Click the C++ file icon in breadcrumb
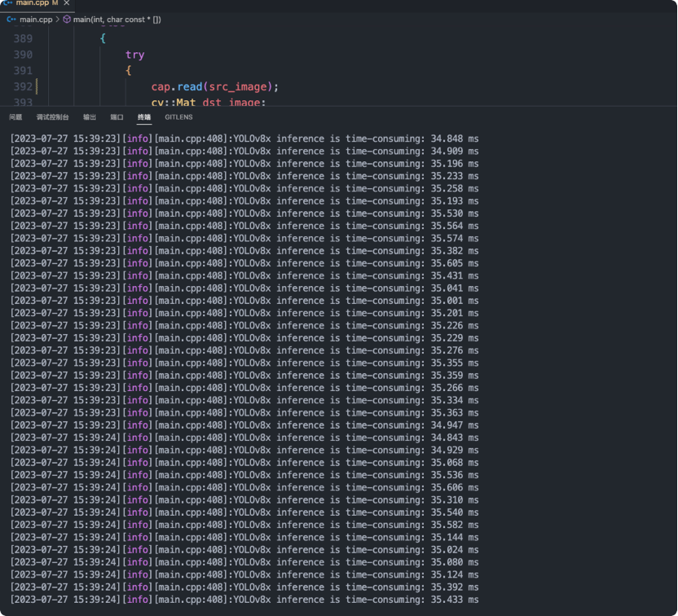 pyautogui.click(x=11, y=20)
